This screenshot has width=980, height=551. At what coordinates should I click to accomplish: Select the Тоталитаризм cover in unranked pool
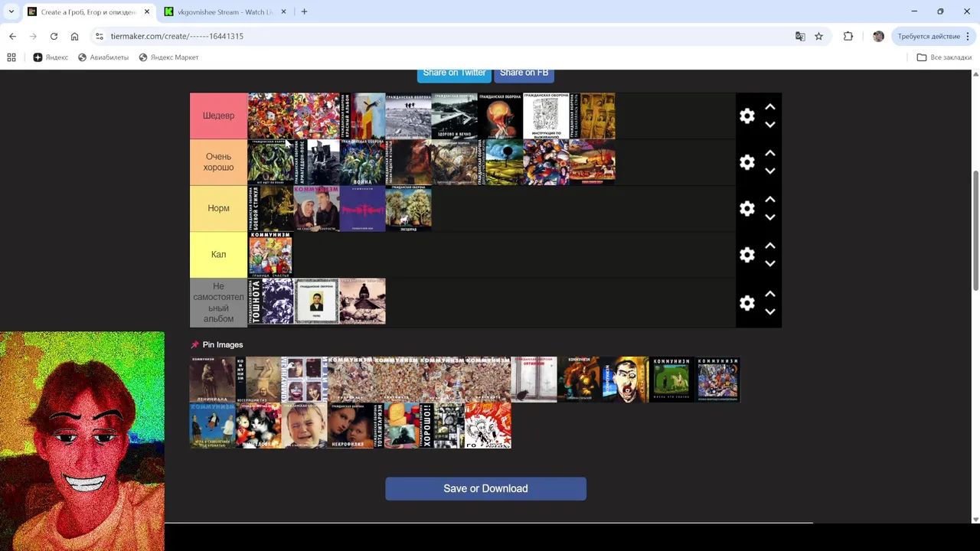tap(396, 425)
